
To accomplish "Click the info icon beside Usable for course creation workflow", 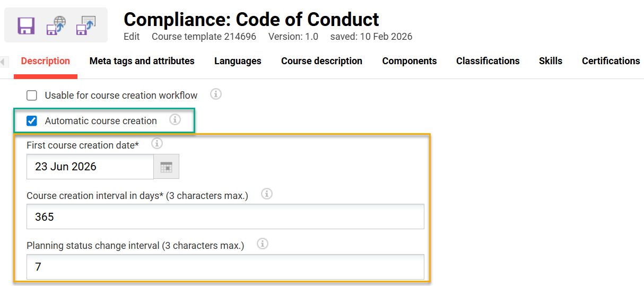I will tap(216, 94).
